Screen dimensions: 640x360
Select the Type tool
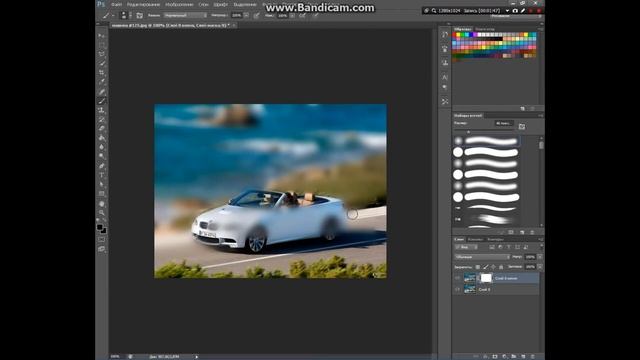(x=102, y=175)
